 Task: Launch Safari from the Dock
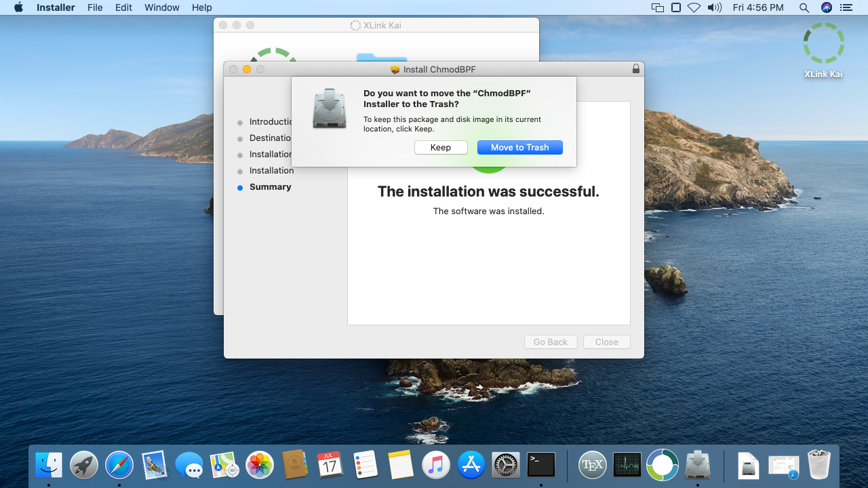[x=119, y=465]
